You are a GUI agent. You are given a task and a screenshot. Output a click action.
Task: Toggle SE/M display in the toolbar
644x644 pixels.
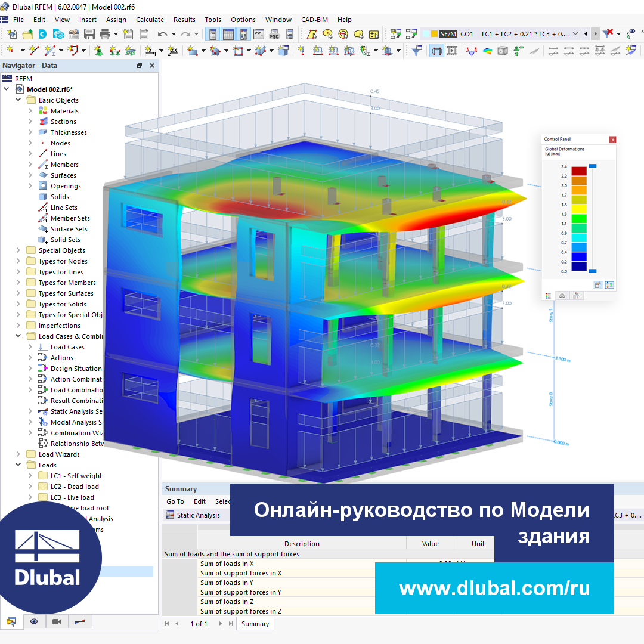[x=447, y=34]
